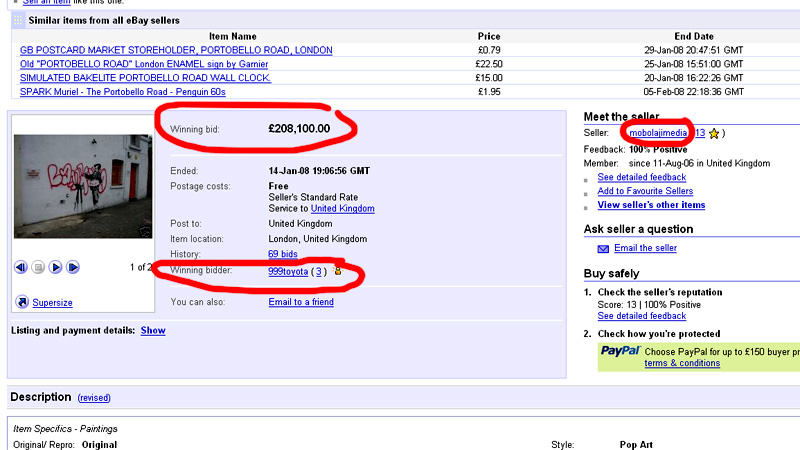
Task: Click the Similar items grid icon
Action: 18,20
